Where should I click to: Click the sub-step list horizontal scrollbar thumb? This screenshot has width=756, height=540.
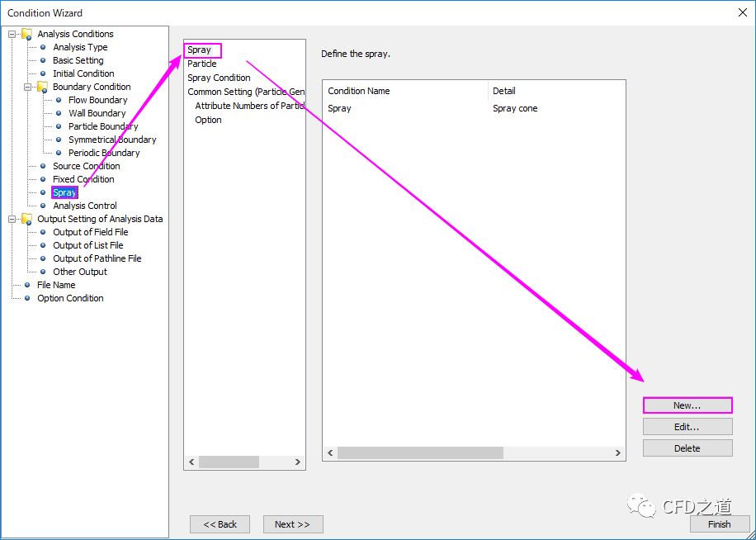pyautogui.click(x=229, y=462)
